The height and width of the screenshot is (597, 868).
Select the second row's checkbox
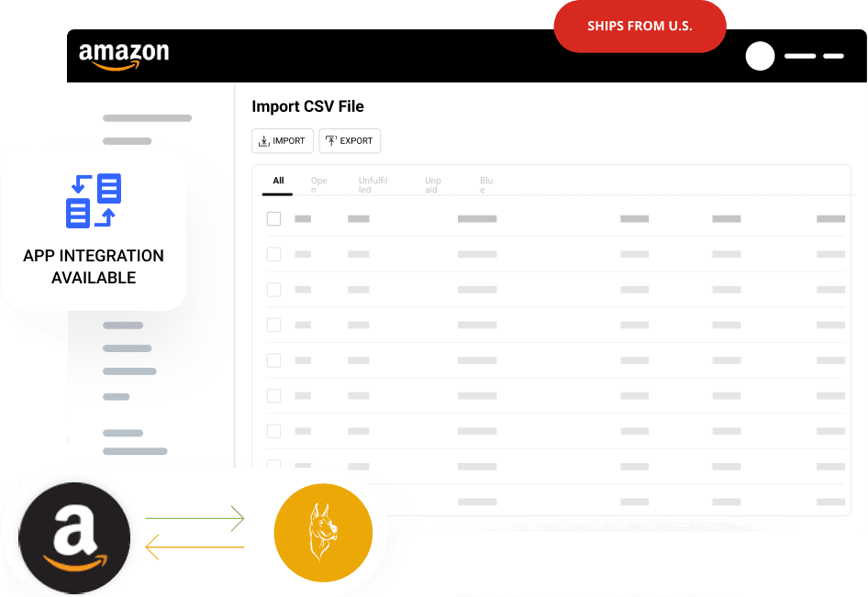click(x=273, y=254)
